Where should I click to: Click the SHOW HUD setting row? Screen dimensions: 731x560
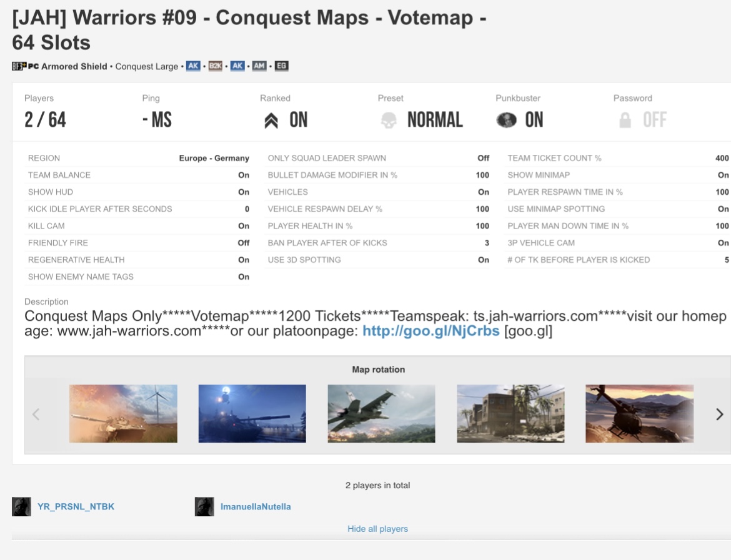pos(138,192)
